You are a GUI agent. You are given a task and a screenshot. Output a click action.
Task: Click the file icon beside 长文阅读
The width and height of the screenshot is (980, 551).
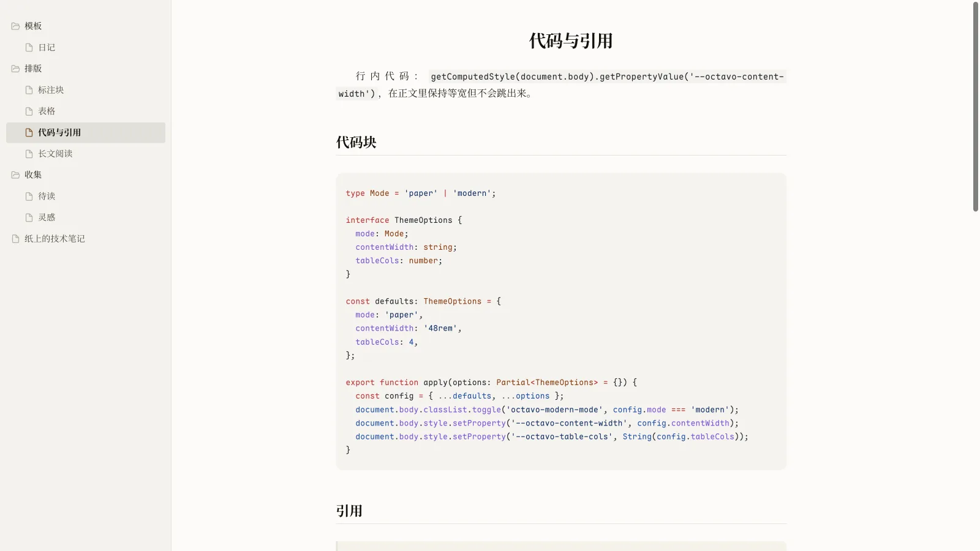tap(29, 154)
